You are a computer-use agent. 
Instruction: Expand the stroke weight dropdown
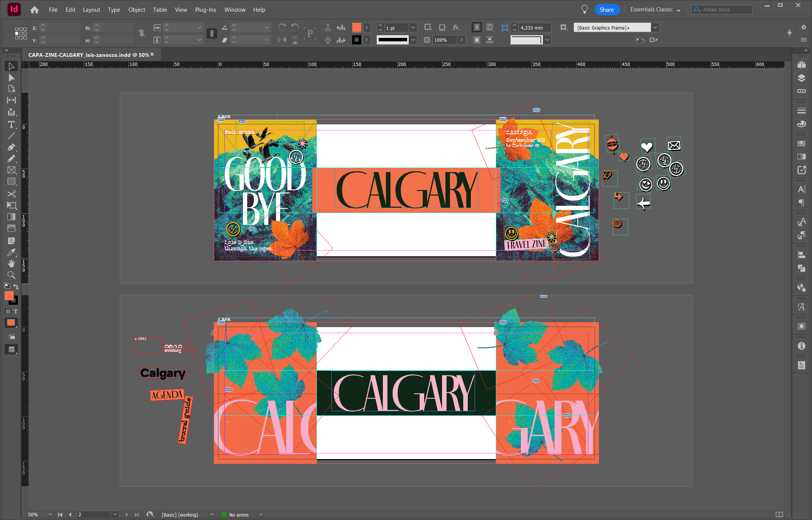(413, 28)
